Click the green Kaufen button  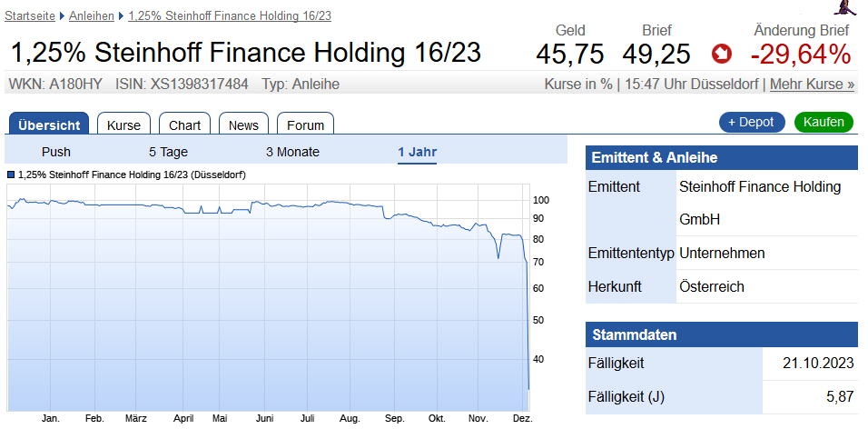[824, 122]
